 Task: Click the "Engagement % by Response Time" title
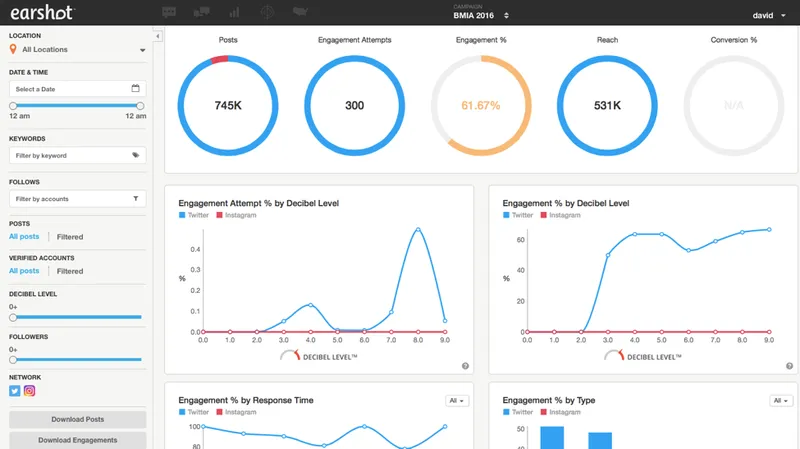click(246, 401)
